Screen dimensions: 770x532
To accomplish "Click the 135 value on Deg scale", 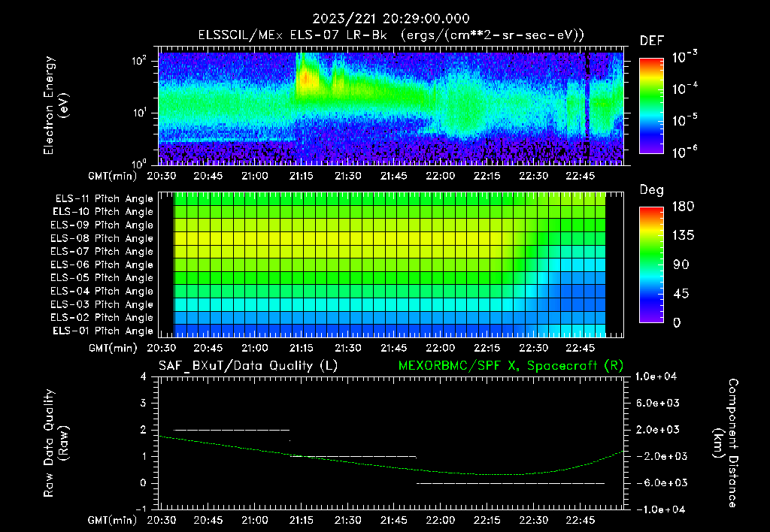I will click(683, 236).
